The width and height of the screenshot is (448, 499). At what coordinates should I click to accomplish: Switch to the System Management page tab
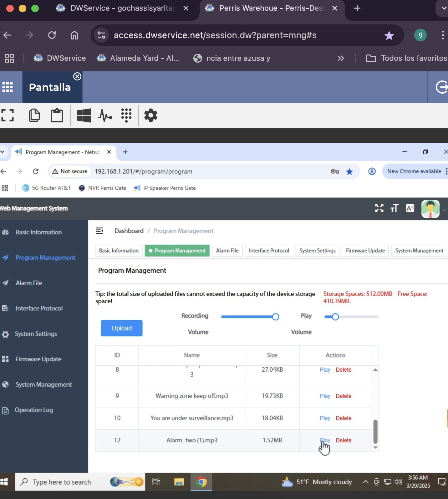coord(419,250)
